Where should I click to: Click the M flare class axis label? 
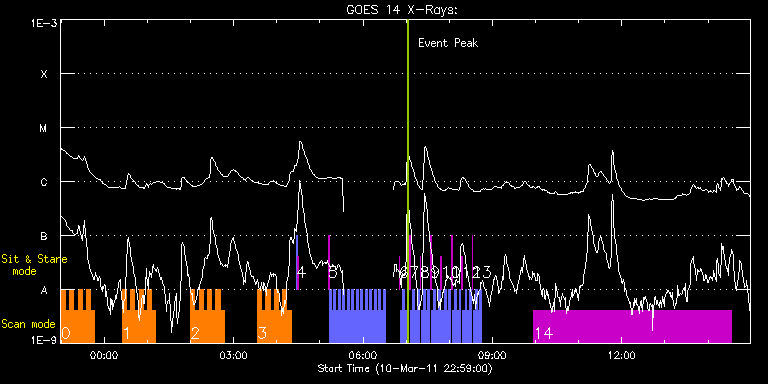pyautogui.click(x=44, y=128)
